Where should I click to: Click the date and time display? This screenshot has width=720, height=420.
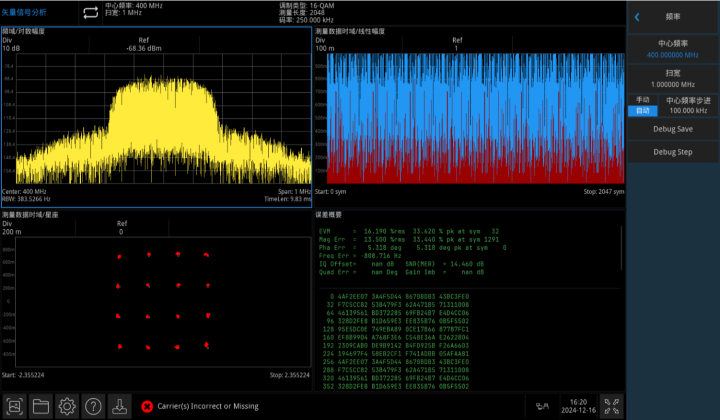[578, 406]
